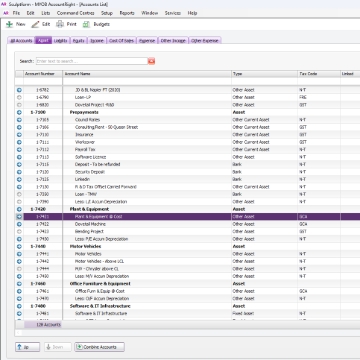Open the Software Licence arrow icon

19,157
